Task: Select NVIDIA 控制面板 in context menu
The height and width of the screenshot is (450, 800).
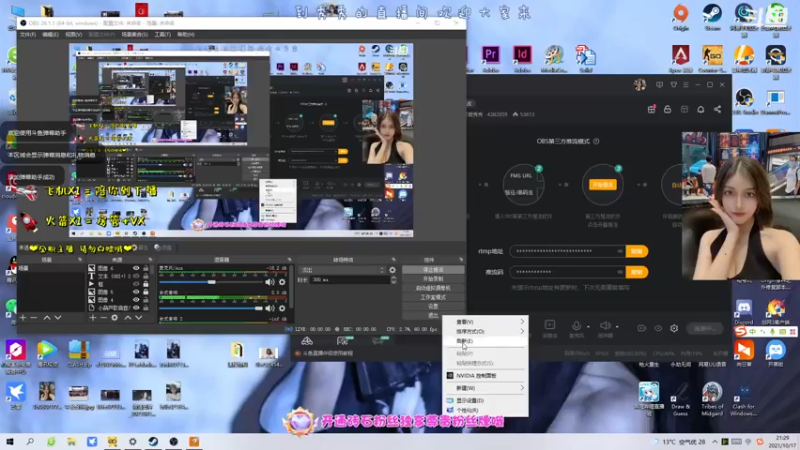Action: coord(485,376)
